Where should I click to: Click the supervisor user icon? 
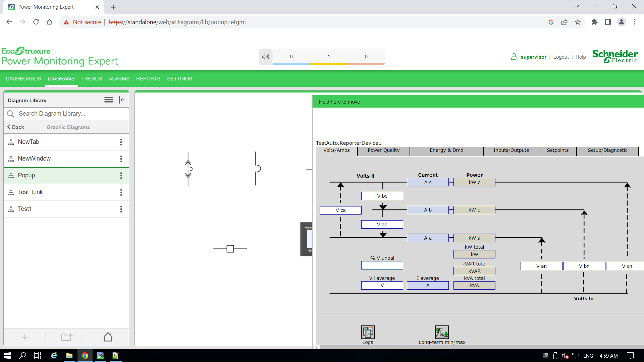[x=514, y=57]
